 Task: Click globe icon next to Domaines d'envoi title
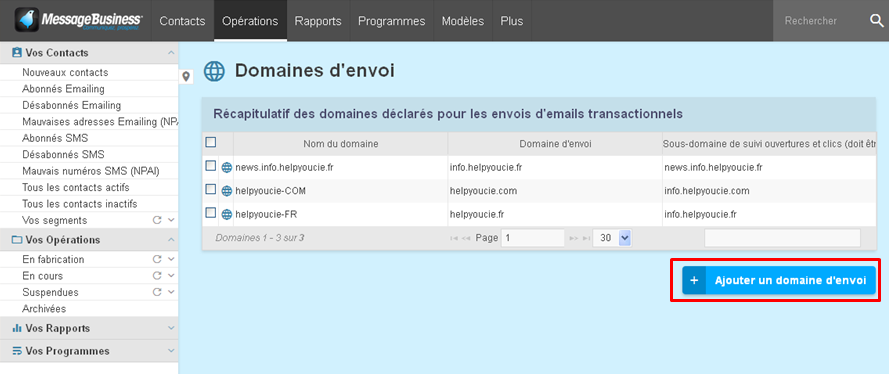[214, 71]
